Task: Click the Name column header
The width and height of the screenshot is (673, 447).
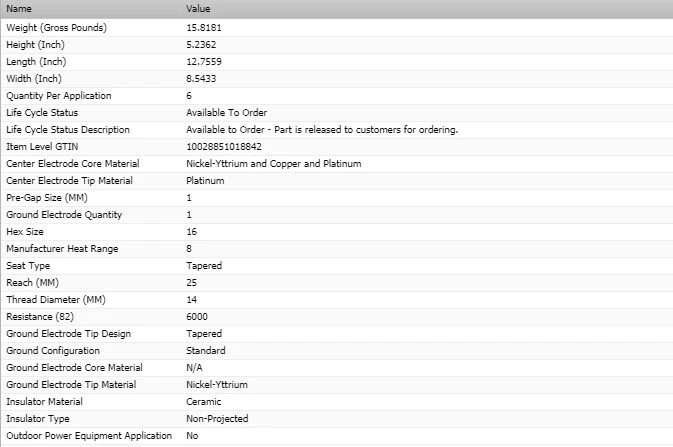Action: [19, 9]
